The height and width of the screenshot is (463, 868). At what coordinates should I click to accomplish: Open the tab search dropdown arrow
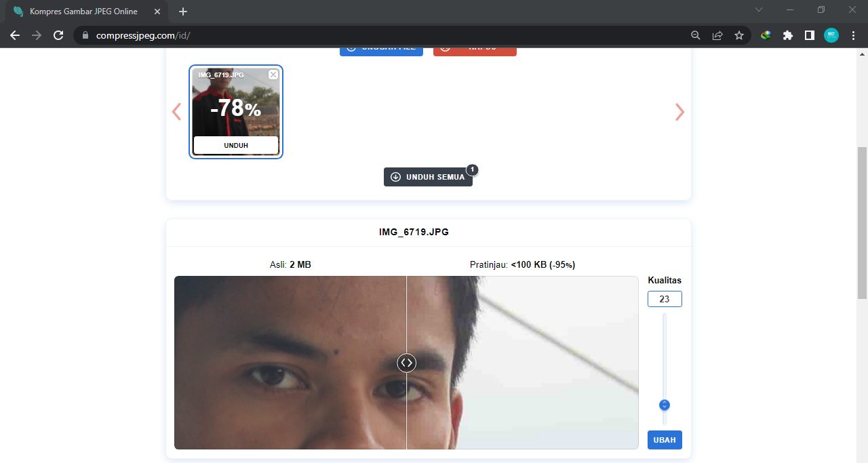(759, 9)
